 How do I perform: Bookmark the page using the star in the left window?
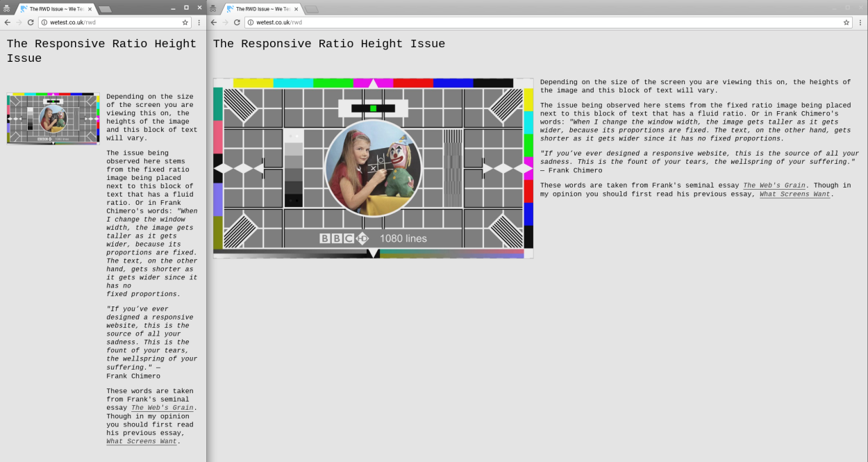tap(185, 22)
